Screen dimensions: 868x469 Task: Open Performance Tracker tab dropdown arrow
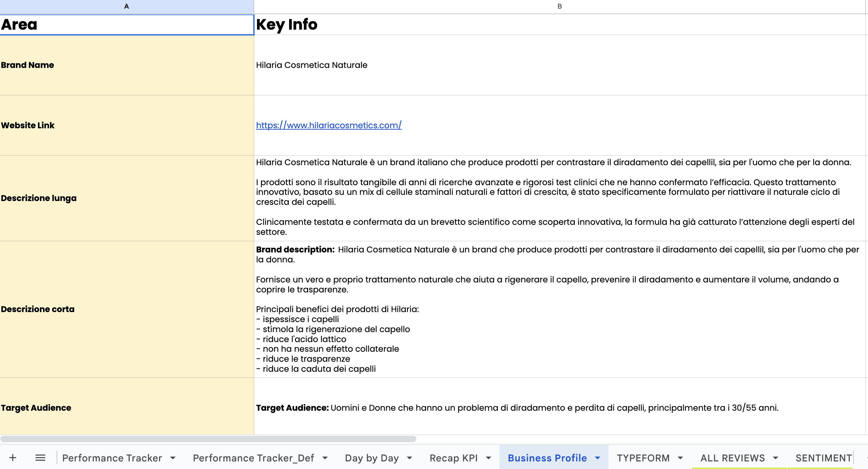pyautogui.click(x=173, y=458)
